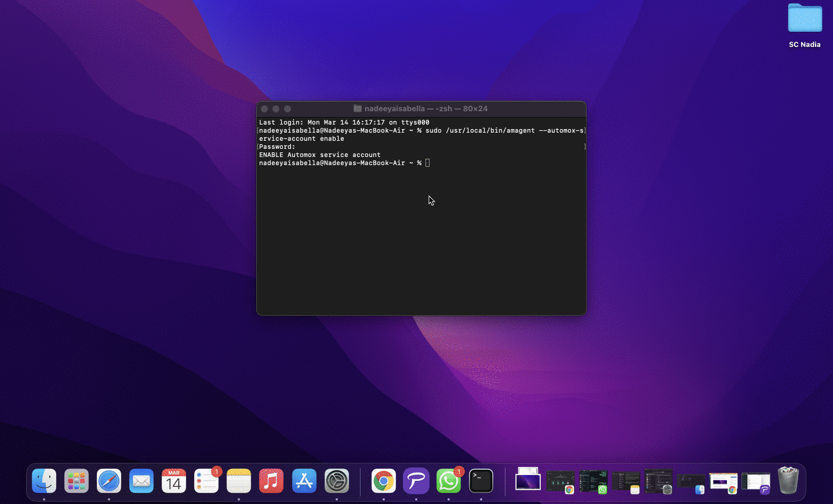The width and height of the screenshot is (833, 504).
Task: Open Reminders with the red badge
Action: coord(206,481)
